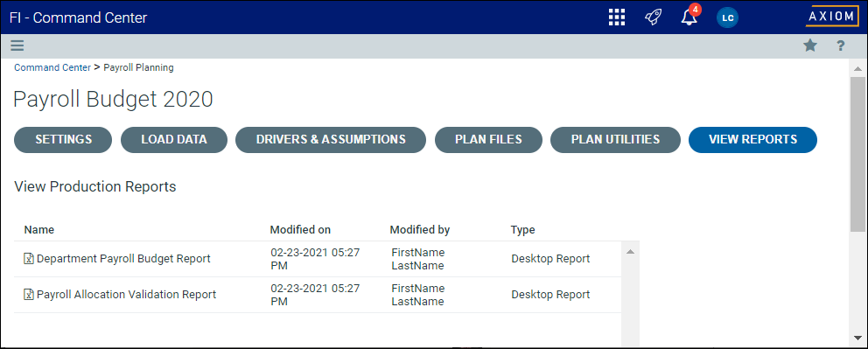Open Drivers & Assumptions section
The image size is (868, 349).
[x=331, y=139]
